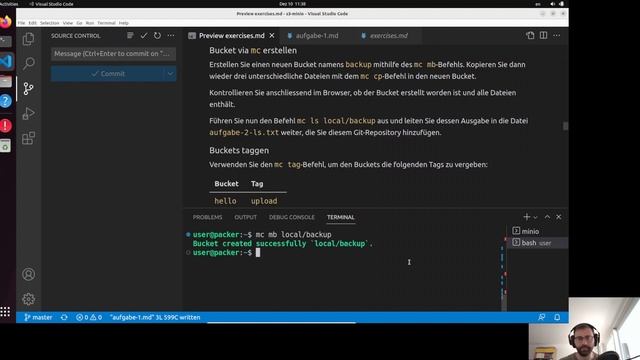
Task: Click errors and warnings count in status bar
Action: pos(89,317)
